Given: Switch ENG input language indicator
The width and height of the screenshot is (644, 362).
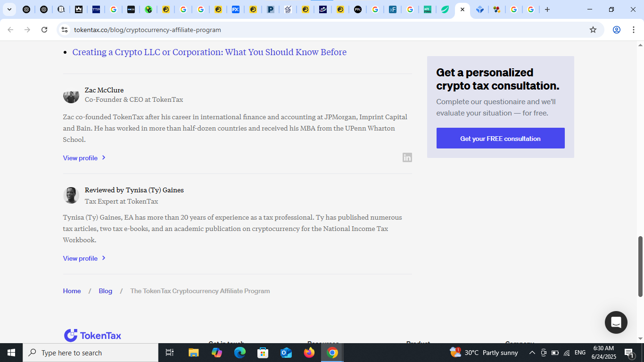Looking at the screenshot, I should coord(580,353).
